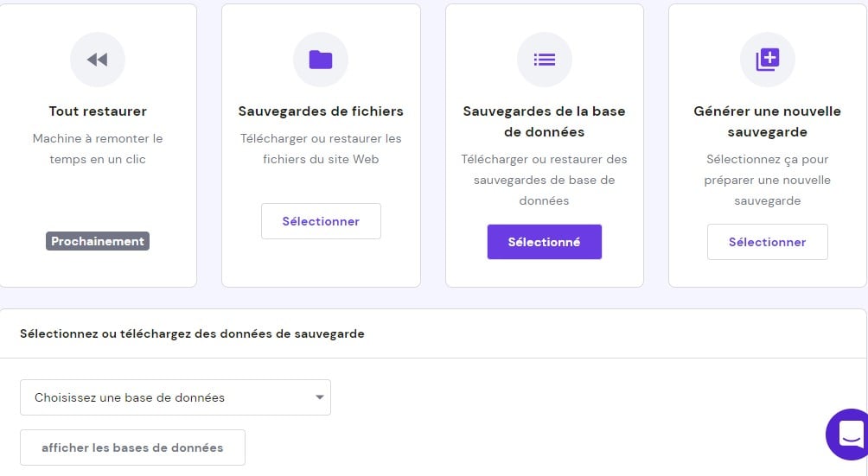Viewport: 868px width, 476px height.
Task: Click the Générer une nouvelle sauvegarde heading
Action: point(768,122)
